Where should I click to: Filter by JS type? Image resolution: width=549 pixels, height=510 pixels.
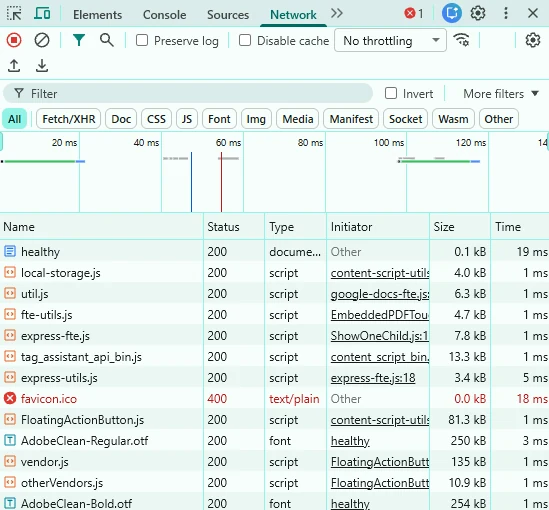(x=187, y=119)
